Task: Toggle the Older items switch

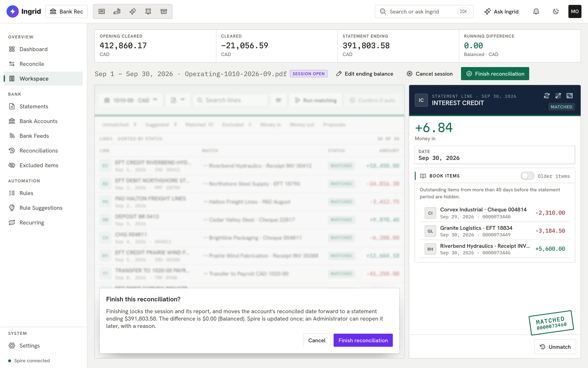Action: [x=527, y=176]
